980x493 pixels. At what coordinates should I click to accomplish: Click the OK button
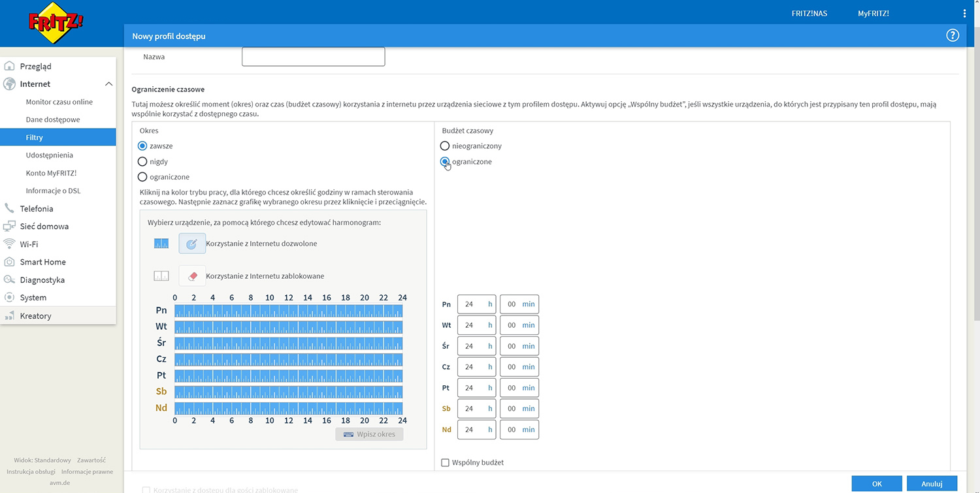877,484
